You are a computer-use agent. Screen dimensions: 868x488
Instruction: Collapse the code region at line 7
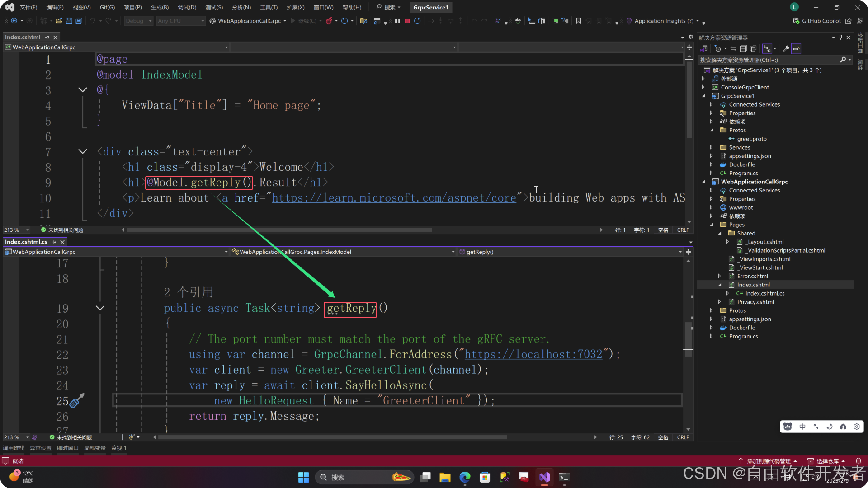83,152
